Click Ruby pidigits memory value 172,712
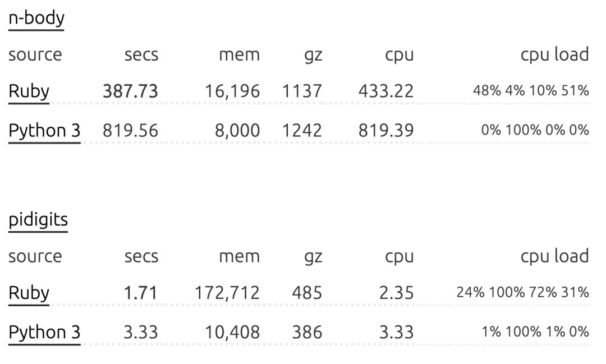 click(x=227, y=293)
